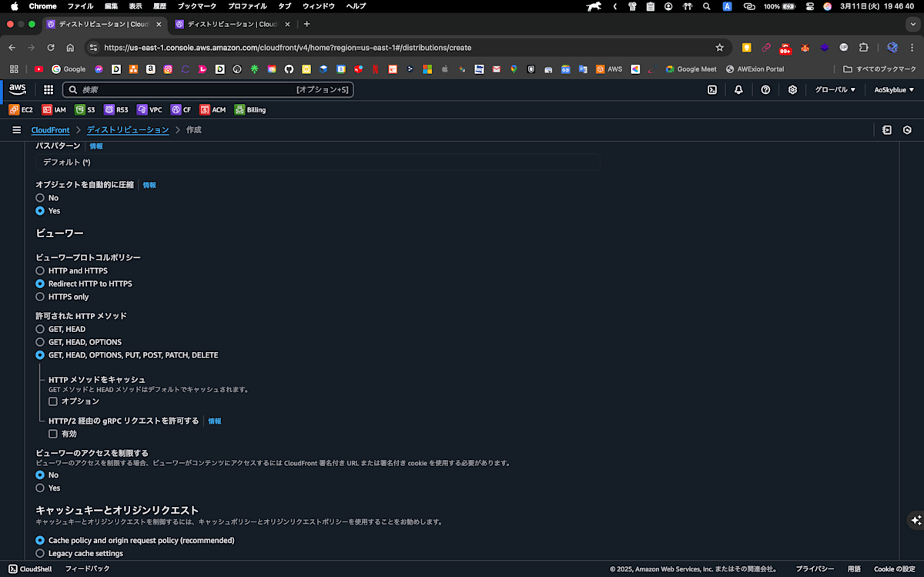Select No for auto compress objects
This screenshot has height=577, width=924.
coord(40,198)
